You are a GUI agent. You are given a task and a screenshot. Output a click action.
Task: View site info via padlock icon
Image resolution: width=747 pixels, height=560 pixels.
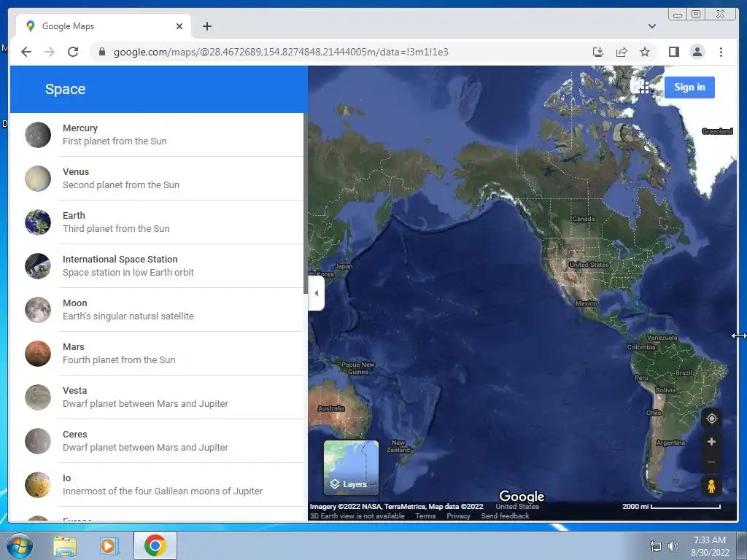pyautogui.click(x=102, y=52)
